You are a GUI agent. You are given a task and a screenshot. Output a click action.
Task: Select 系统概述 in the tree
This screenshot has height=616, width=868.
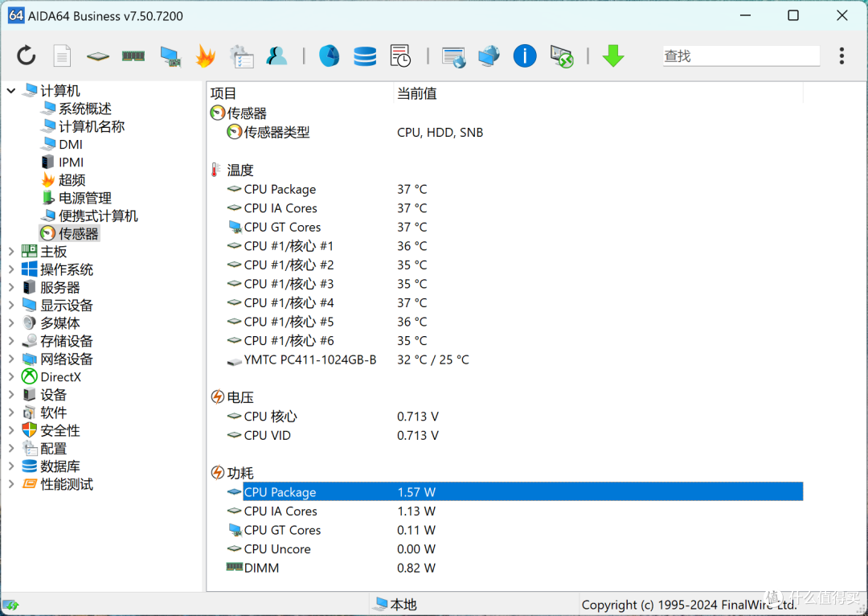pyautogui.click(x=84, y=109)
